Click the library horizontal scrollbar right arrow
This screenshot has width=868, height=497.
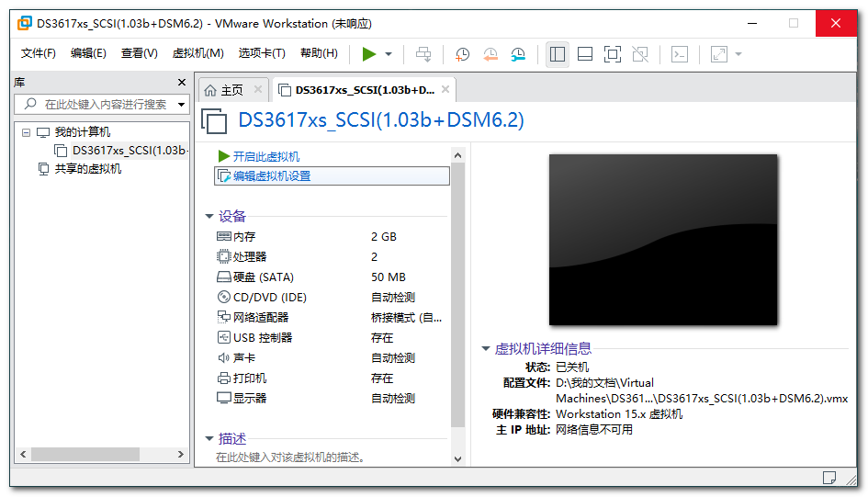click(x=180, y=455)
